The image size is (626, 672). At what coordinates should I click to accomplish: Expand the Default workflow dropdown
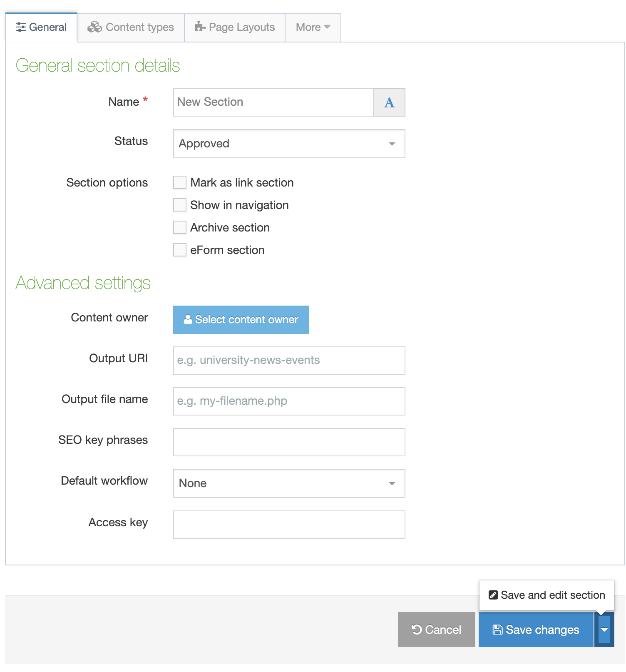tap(289, 483)
